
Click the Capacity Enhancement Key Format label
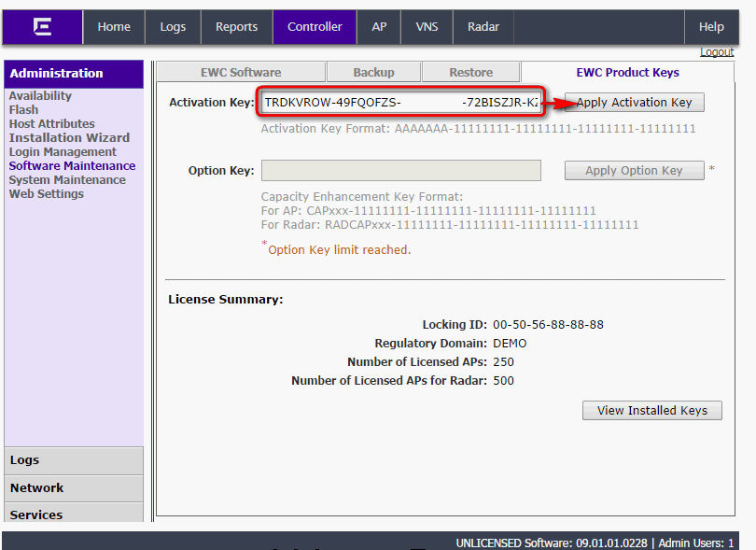tap(361, 197)
